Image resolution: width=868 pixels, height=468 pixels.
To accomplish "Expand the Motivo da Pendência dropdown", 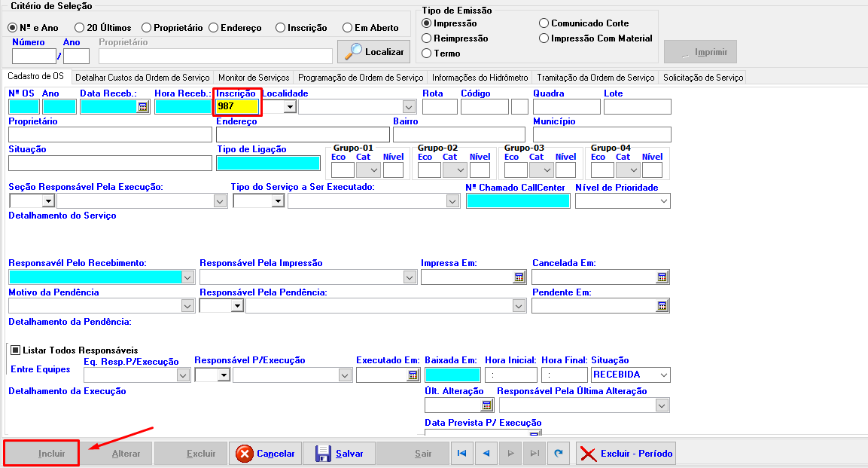I will pos(187,306).
